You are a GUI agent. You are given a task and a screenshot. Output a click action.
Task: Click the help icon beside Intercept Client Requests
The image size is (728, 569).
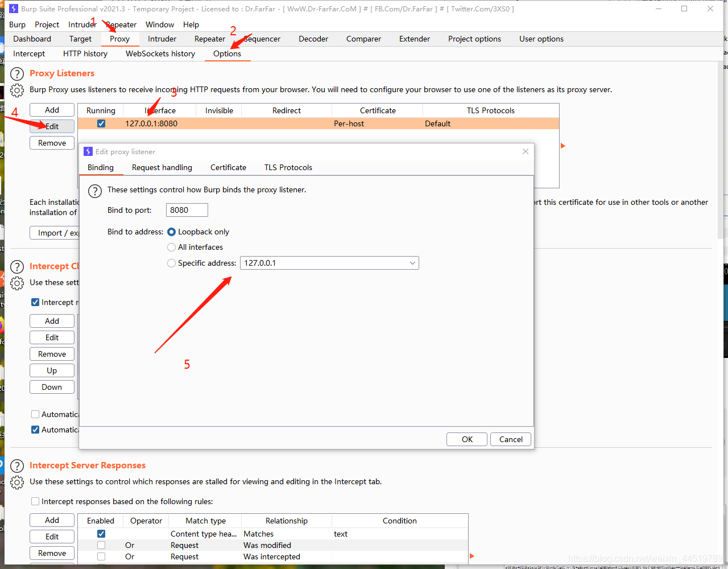click(16, 266)
